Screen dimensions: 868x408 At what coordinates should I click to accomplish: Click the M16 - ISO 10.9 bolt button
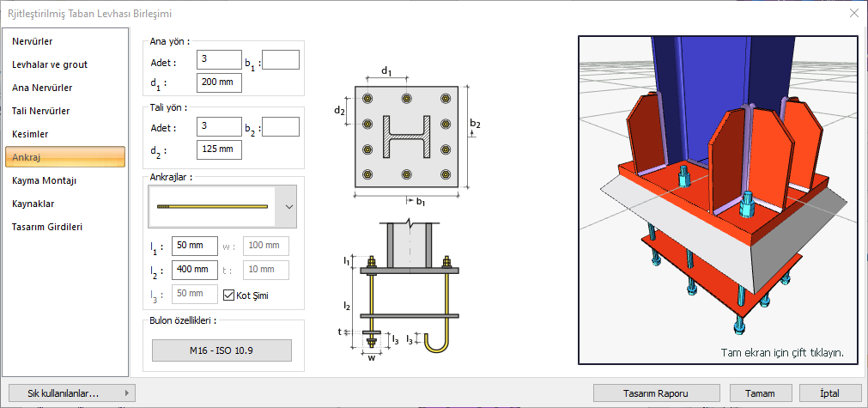click(x=222, y=350)
